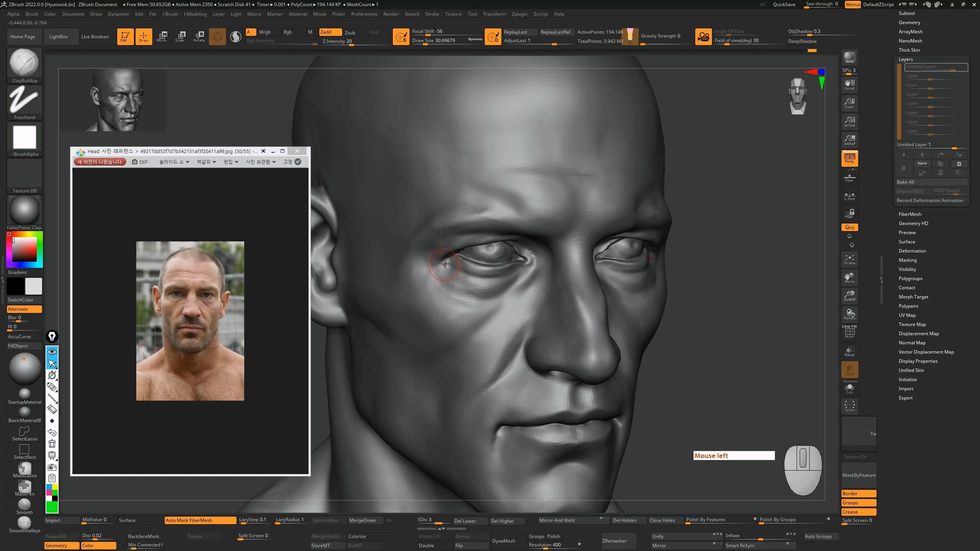Toggle Auto Mask FiberMesh off

(200, 520)
